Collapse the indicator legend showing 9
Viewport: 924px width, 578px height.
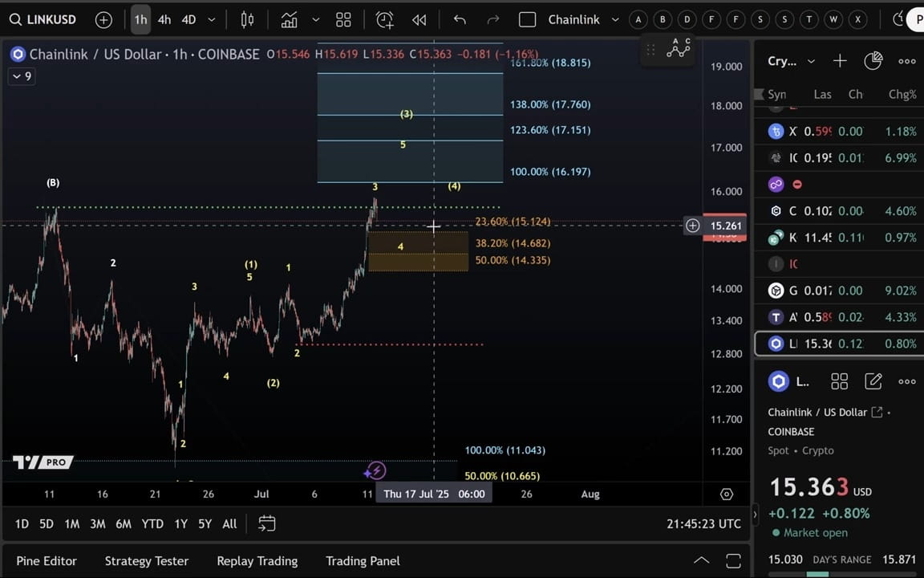coord(22,76)
